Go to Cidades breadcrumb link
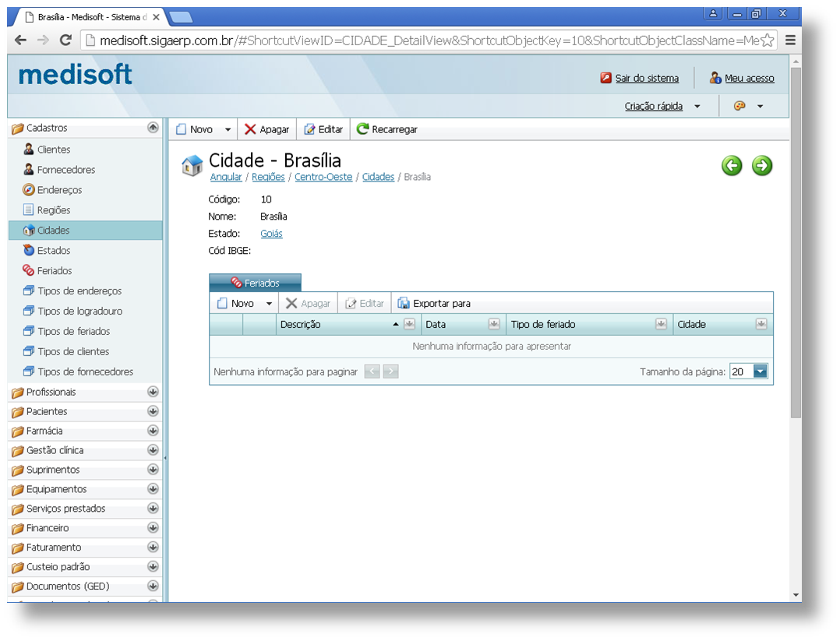Viewport: 840px width, 641px height. pyautogui.click(x=378, y=177)
